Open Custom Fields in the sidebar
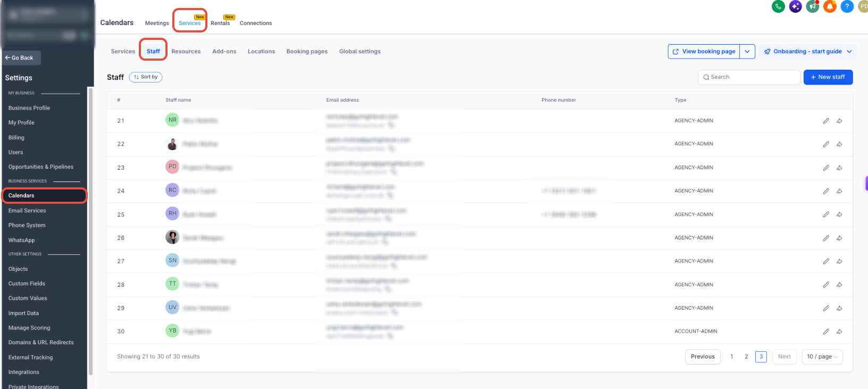 tap(27, 284)
